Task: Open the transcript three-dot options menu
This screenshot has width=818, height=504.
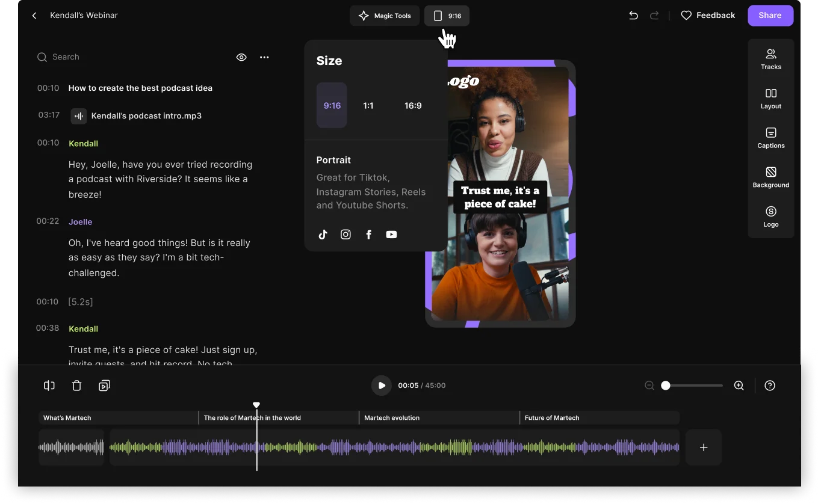Action: point(264,57)
